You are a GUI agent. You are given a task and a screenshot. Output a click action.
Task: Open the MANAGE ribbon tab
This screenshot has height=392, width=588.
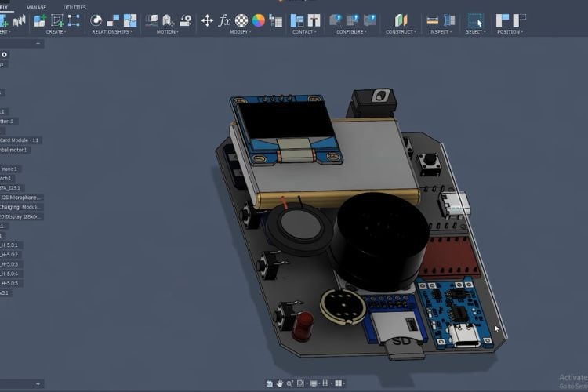36,8
